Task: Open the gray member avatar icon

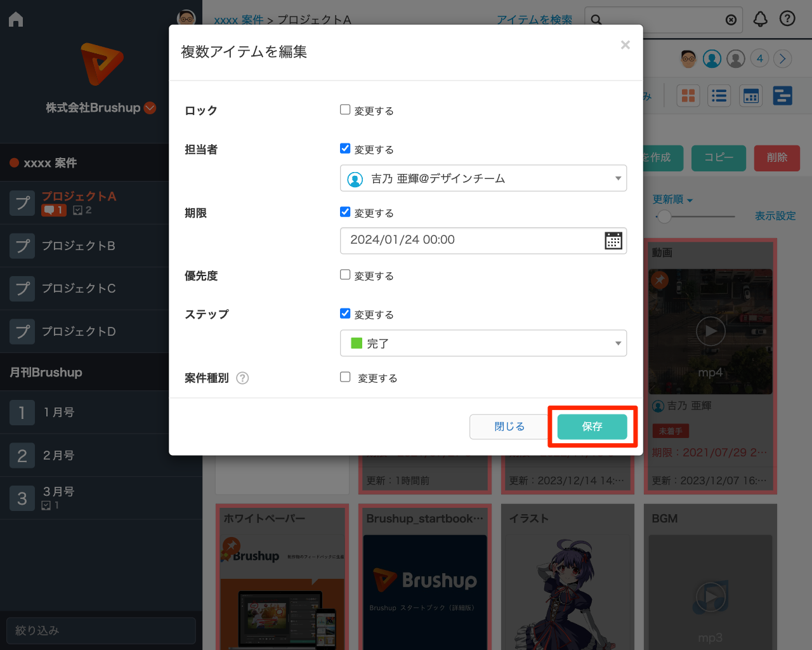Action: [x=736, y=59]
